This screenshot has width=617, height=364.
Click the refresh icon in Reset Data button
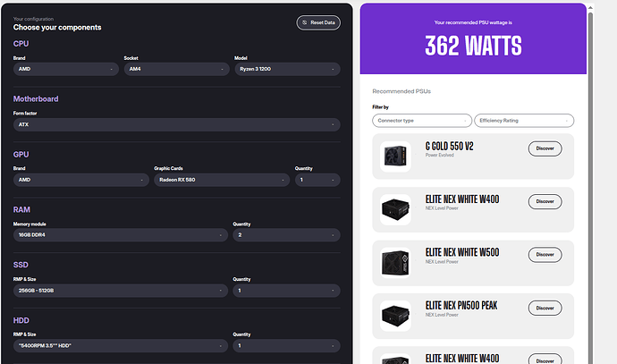(x=305, y=23)
